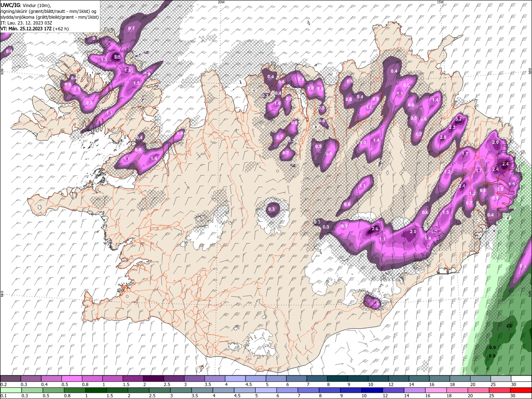Click the 3.5 snowfall peak in the Westfjords band
Screen dimensions: 532x399
point(117,57)
